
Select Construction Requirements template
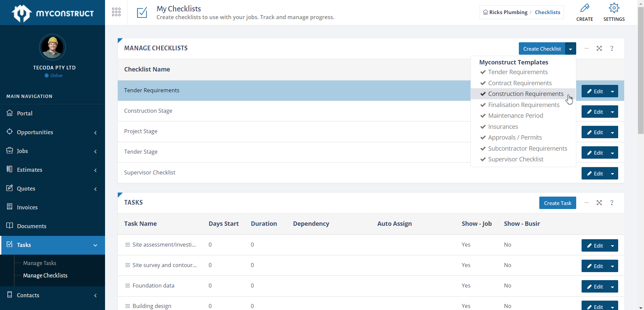(x=523, y=94)
